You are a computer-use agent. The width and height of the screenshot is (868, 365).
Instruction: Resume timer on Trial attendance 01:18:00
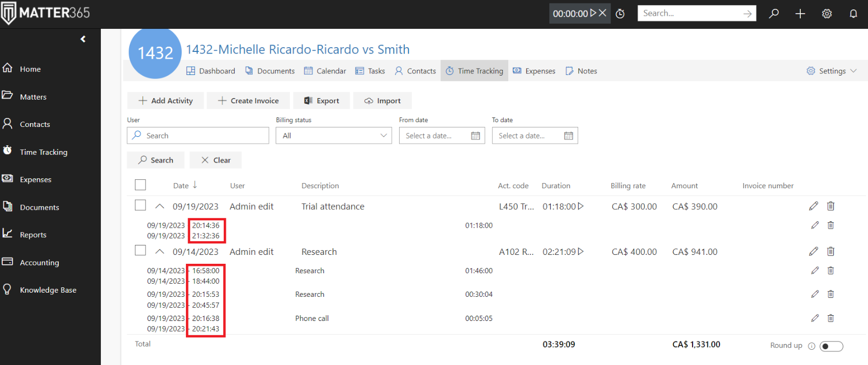(x=581, y=206)
